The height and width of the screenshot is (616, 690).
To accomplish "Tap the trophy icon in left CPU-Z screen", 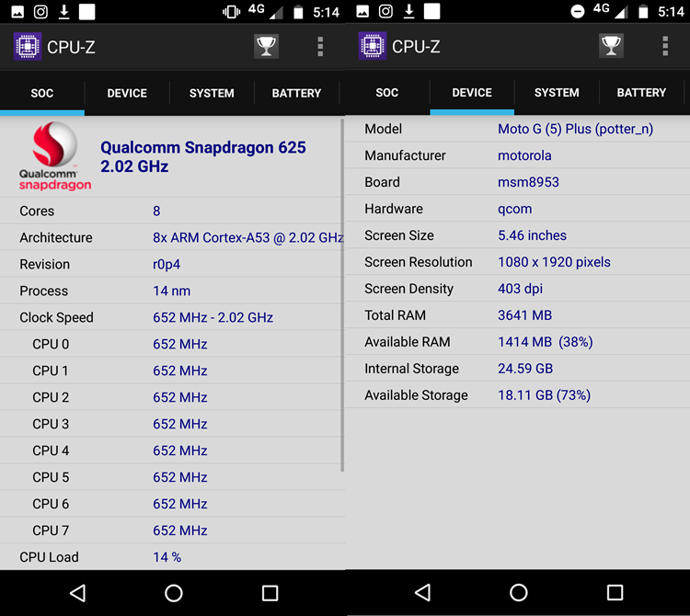I will [x=266, y=46].
